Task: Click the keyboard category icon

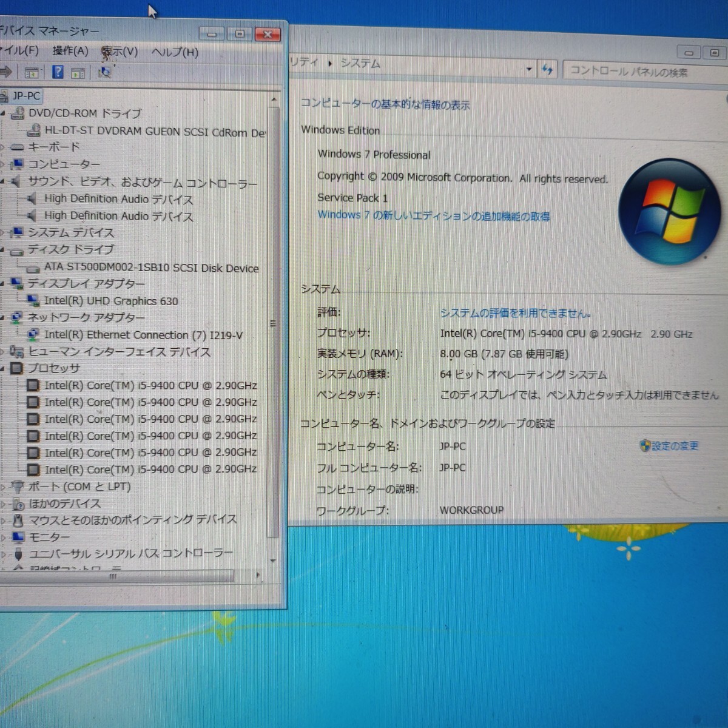Action: pos(17,147)
